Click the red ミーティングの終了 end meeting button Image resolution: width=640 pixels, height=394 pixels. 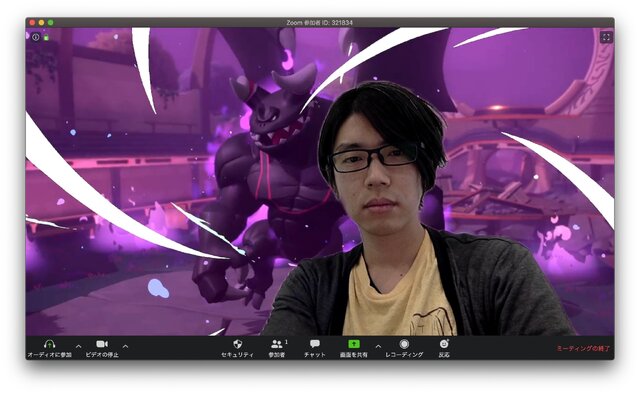pos(583,348)
